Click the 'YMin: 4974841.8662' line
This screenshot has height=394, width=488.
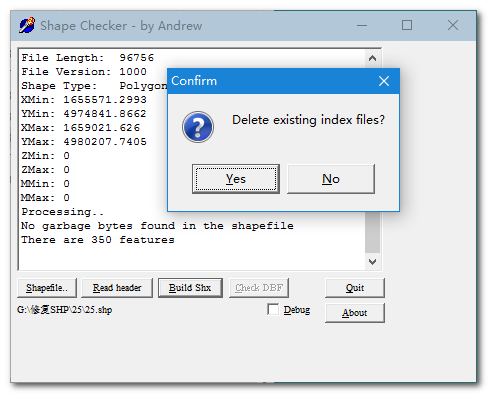click(84, 114)
